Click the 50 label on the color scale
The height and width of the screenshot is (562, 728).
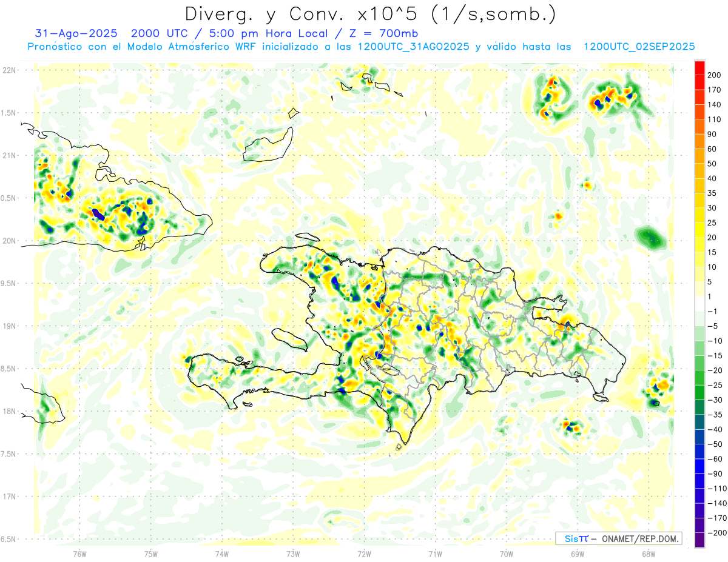click(713, 164)
